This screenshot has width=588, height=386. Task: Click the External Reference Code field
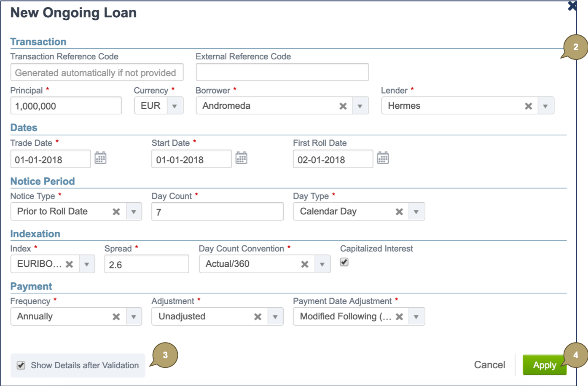click(x=282, y=72)
